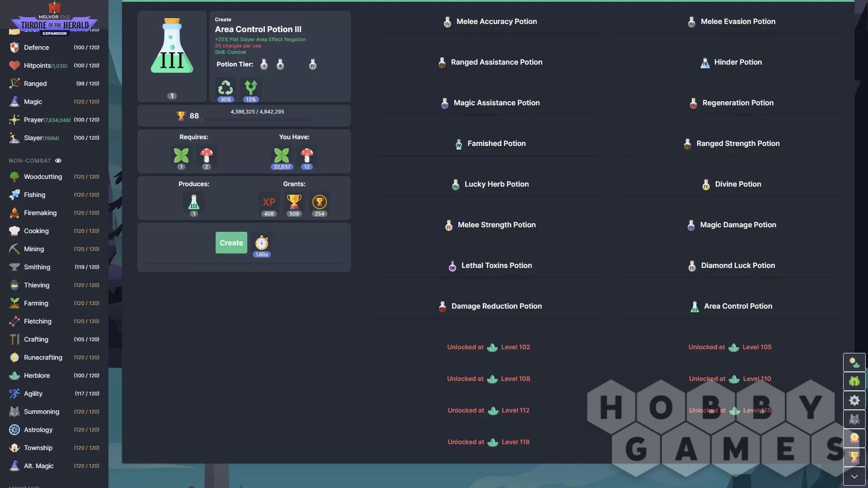
Task: Click the recycle preservation chance icon
Action: click(225, 88)
